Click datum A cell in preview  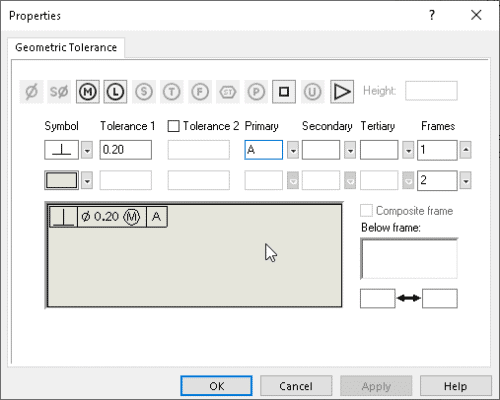point(157,217)
